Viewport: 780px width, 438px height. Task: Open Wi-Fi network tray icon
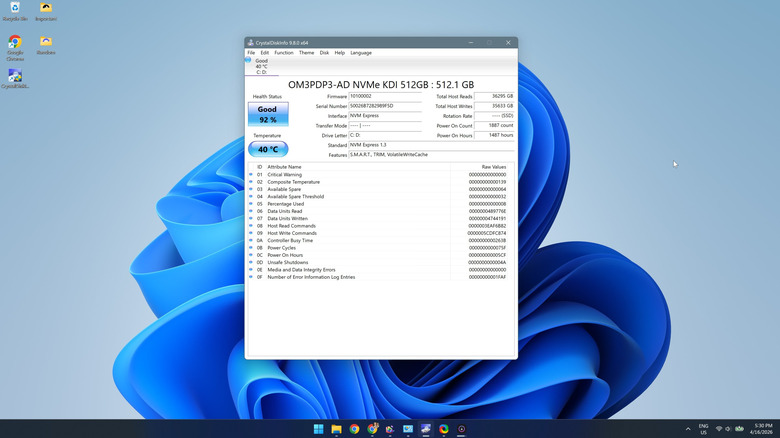pos(719,429)
